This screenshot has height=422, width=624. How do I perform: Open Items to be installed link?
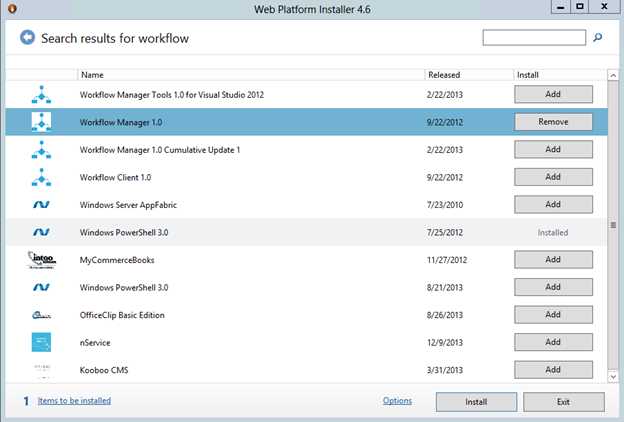74,401
